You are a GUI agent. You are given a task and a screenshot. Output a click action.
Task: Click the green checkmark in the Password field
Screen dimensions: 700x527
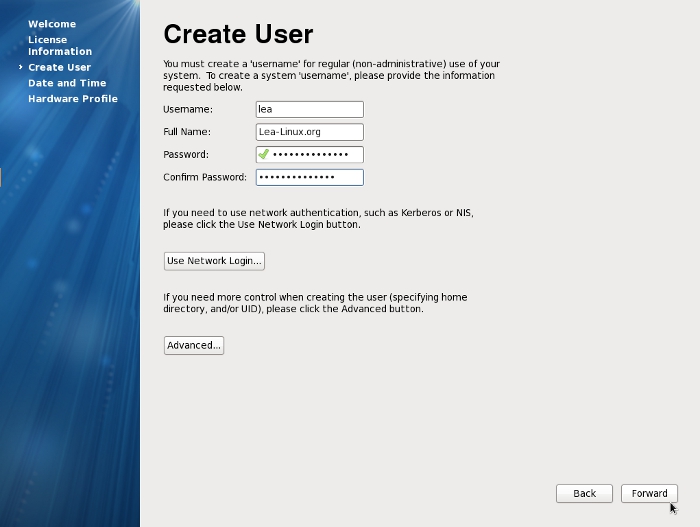264,155
